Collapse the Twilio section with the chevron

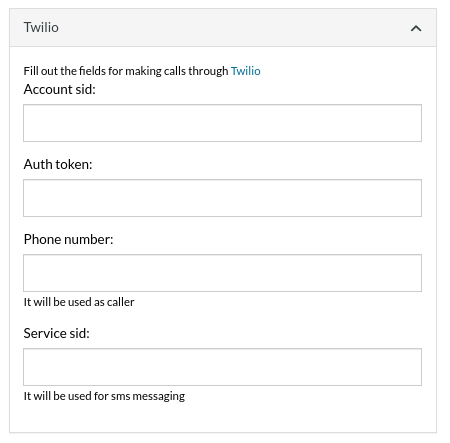point(416,28)
